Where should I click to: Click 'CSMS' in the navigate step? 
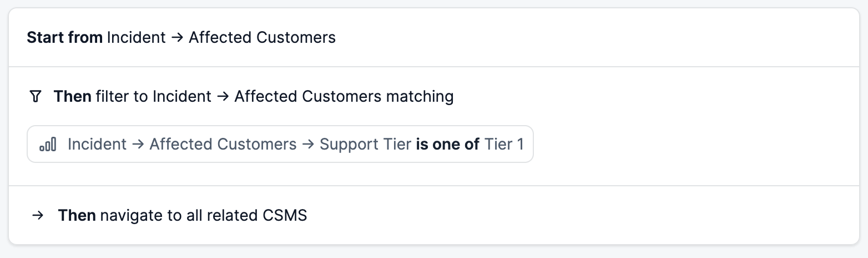pyautogui.click(x=285, y=215)
